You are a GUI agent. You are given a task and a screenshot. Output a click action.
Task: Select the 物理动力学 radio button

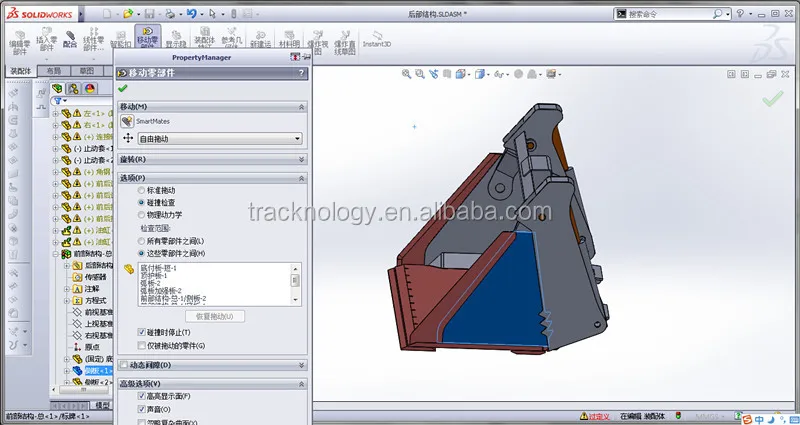141,213
